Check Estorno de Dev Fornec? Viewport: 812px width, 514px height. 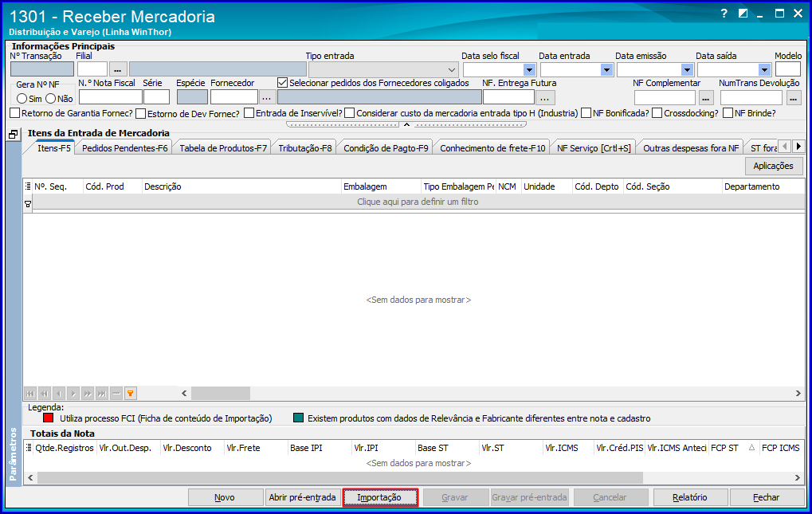140,114
